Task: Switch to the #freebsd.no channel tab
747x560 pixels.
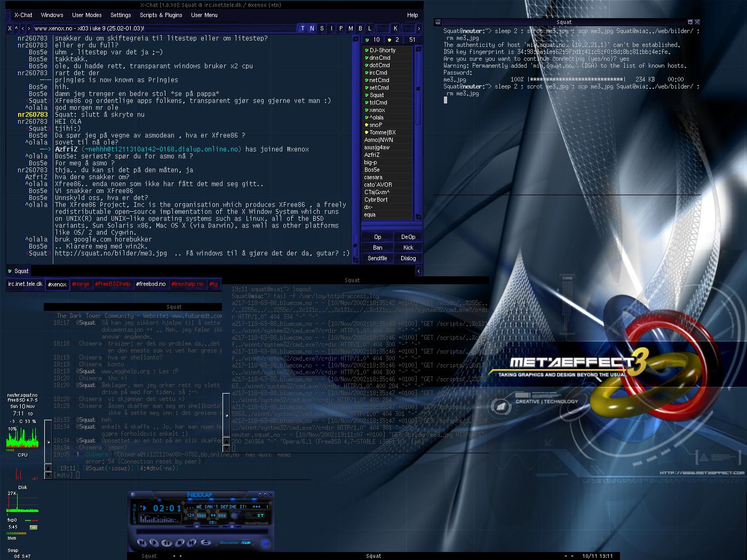Action: (151, 284)
